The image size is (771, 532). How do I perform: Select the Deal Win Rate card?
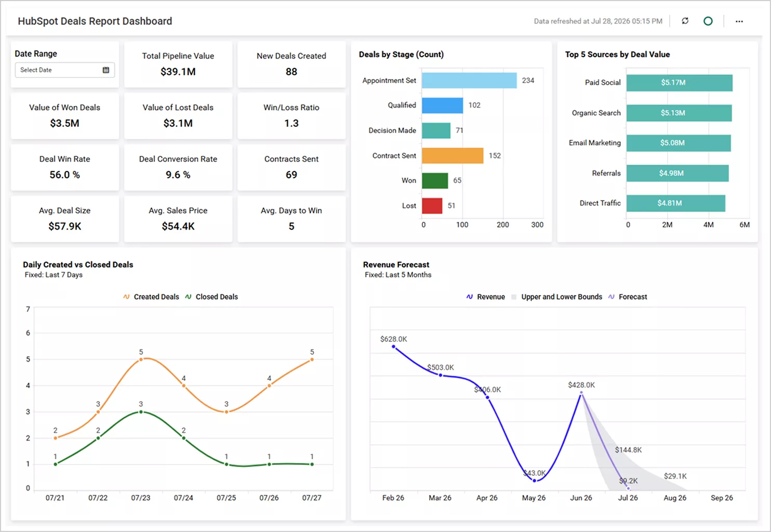coord(65,167)
